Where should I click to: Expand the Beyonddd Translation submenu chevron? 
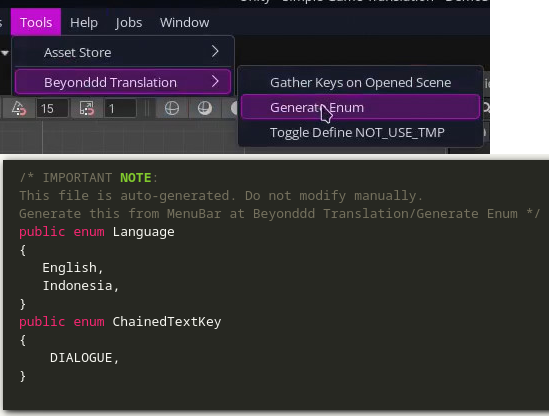pos(215,82)
